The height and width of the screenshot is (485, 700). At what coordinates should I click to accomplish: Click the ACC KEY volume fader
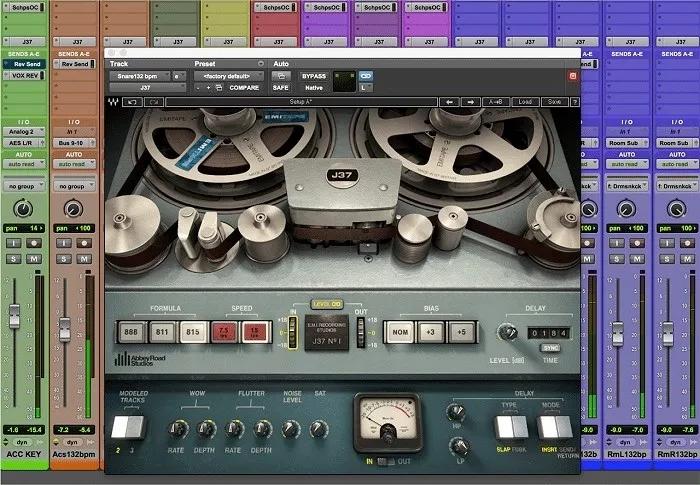[x=15, y=315]
